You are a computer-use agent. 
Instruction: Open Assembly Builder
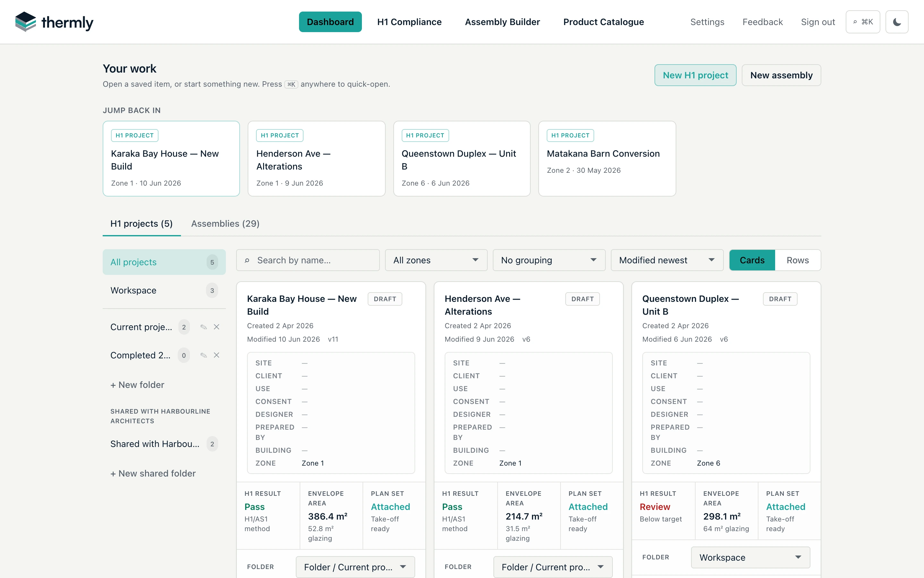[502, 22]
